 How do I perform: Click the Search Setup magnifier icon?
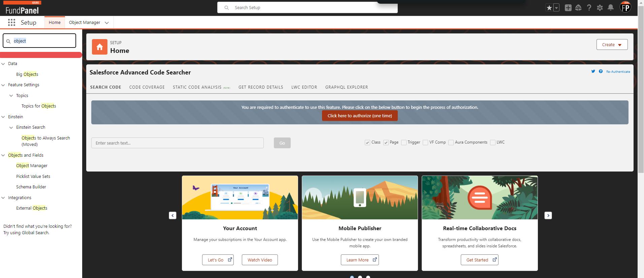(227, 7)
